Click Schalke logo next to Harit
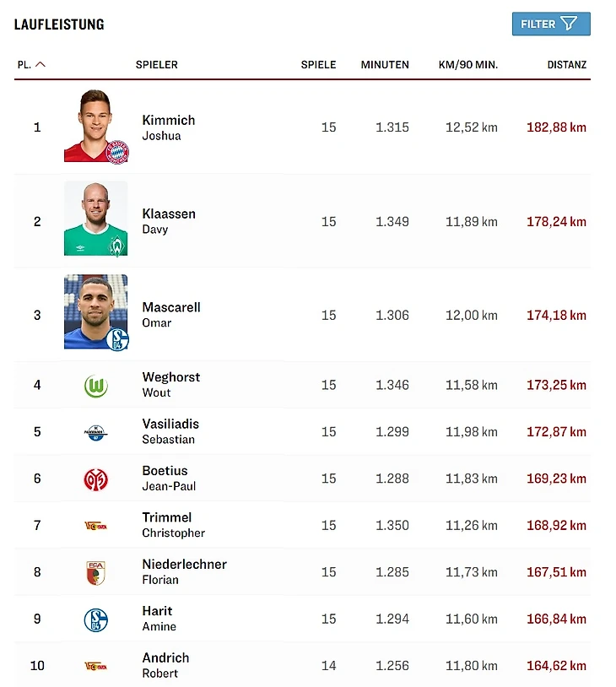The width and height of the screenshot is (616, 687). 95,619
